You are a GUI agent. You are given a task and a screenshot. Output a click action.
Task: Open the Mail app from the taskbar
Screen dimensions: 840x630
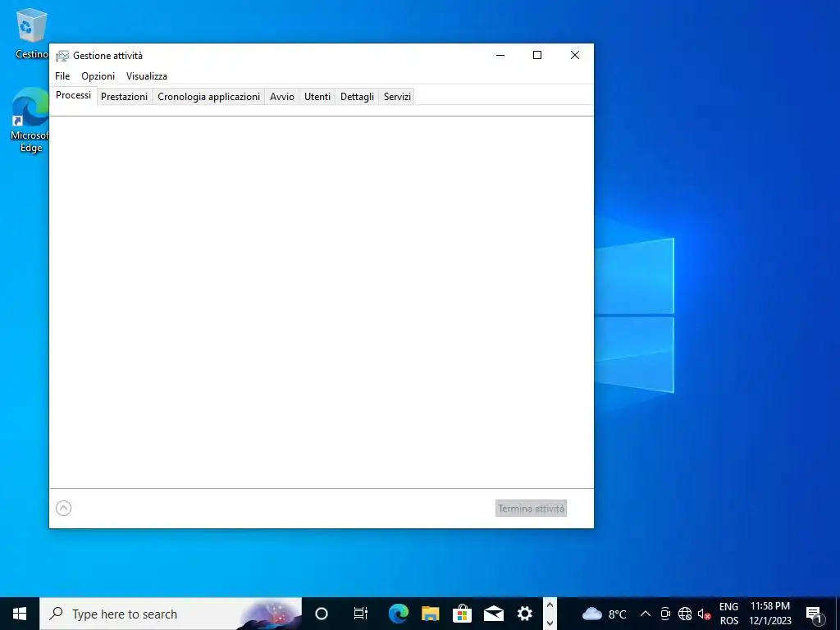(493, 614)
